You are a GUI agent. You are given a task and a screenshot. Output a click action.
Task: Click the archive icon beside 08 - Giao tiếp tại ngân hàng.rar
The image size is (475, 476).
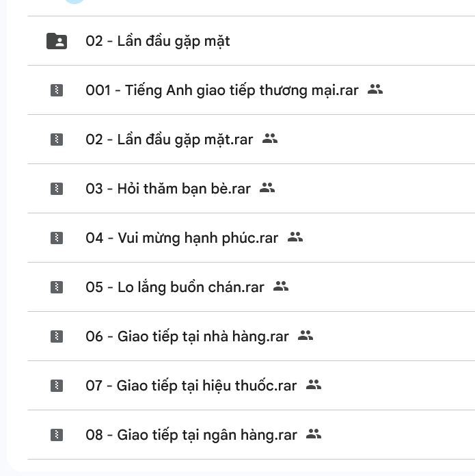(57, 435)
